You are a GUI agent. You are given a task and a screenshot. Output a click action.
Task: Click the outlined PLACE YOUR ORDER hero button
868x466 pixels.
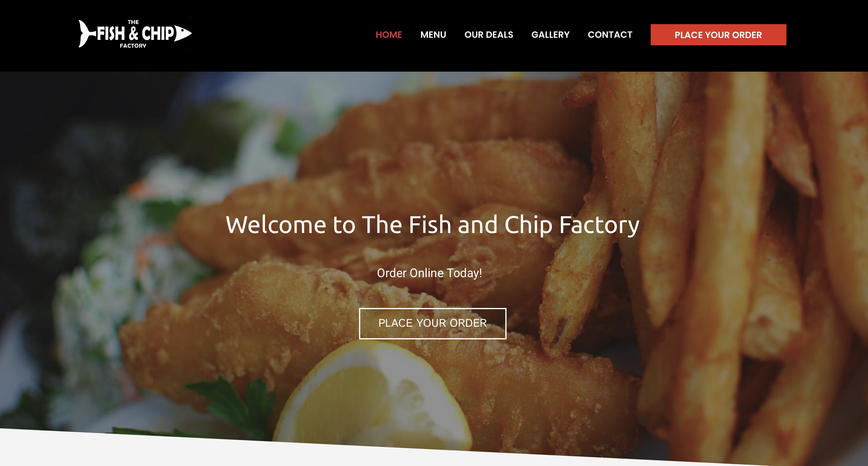(x=432, y=323)
